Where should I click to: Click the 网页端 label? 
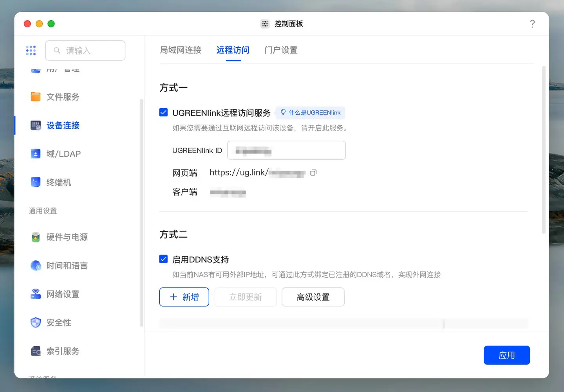coord(185,173)
